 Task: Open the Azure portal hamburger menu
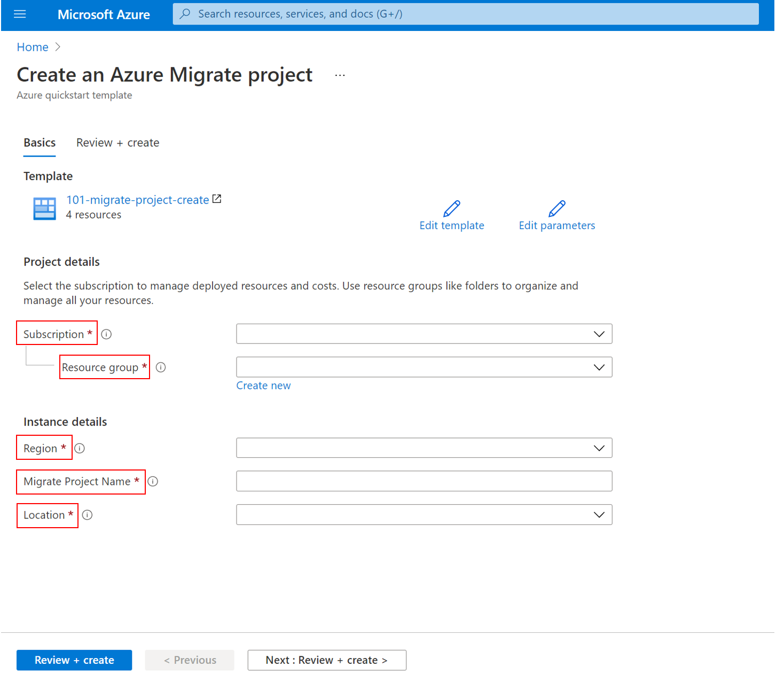tap(20, 14)
